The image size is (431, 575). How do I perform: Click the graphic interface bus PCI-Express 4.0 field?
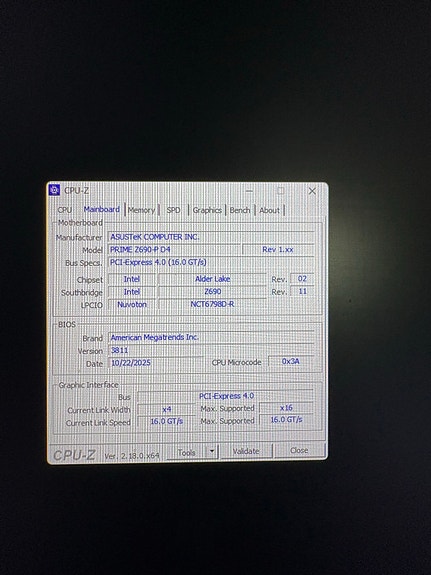[225, 396]
